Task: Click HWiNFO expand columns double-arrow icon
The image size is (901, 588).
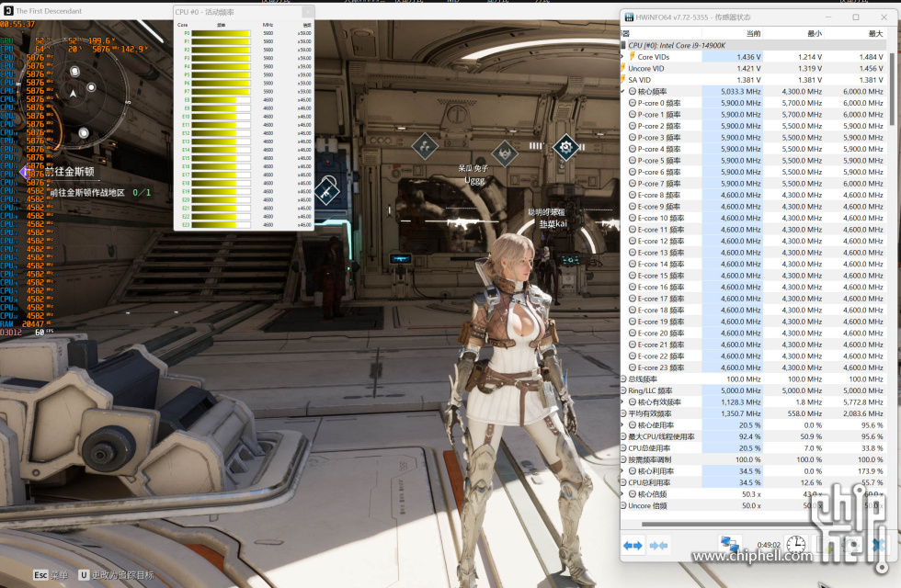Action: coord(633,546)
